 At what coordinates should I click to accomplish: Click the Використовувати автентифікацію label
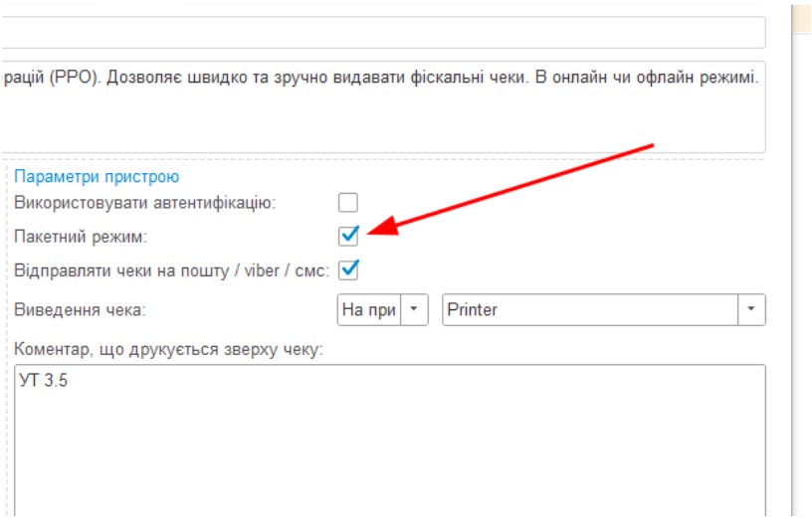click(x=144, y=203)
